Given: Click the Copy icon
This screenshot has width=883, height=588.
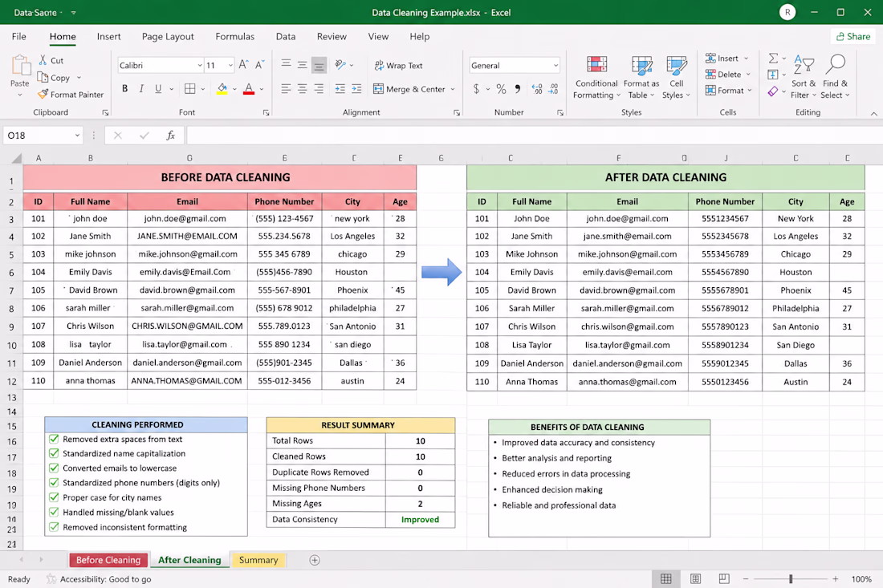Looking at the screenshot, I should click(x=43, y=77).
